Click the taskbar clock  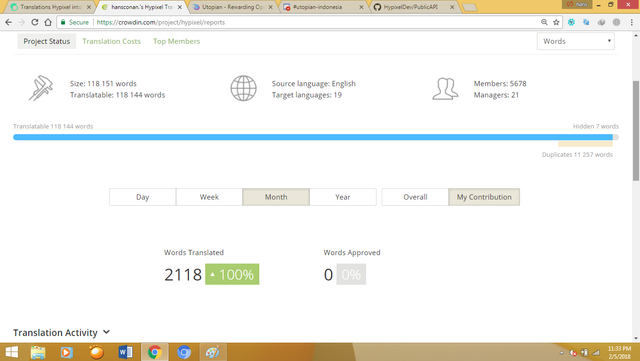coord(619,352)
